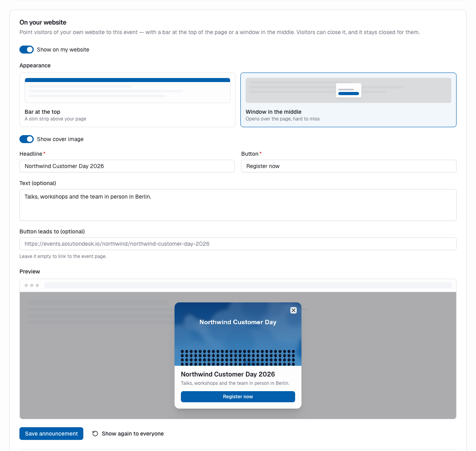Click the popup text about Berlin talks
Viewport: 476px width, 451px height.
pyautogui.click(x=235, y=383)
